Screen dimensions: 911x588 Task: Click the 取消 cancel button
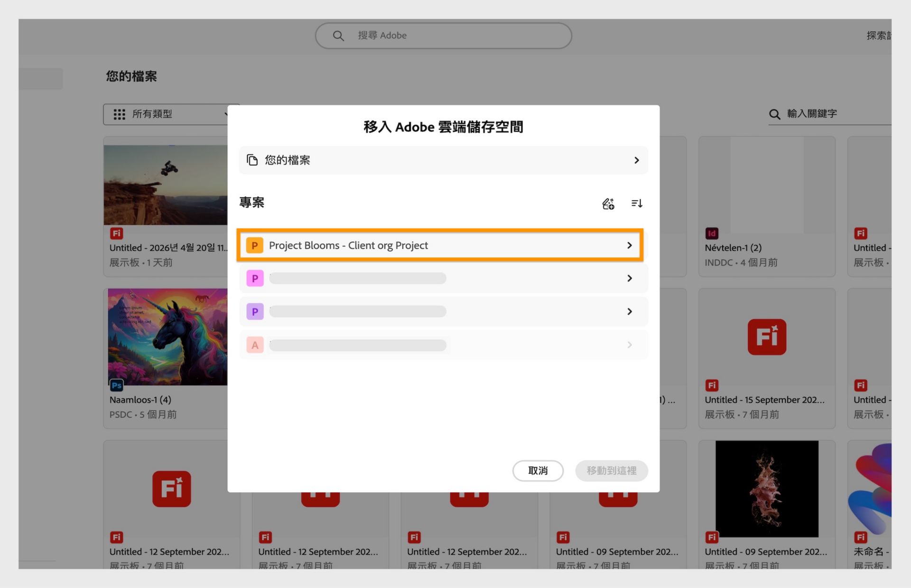click(538, 470)
